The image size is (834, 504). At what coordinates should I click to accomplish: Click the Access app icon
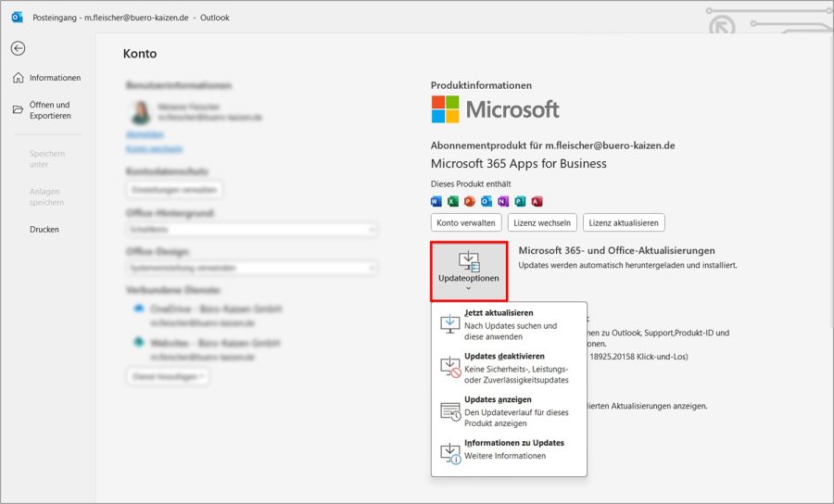click(x=537, y=201)
